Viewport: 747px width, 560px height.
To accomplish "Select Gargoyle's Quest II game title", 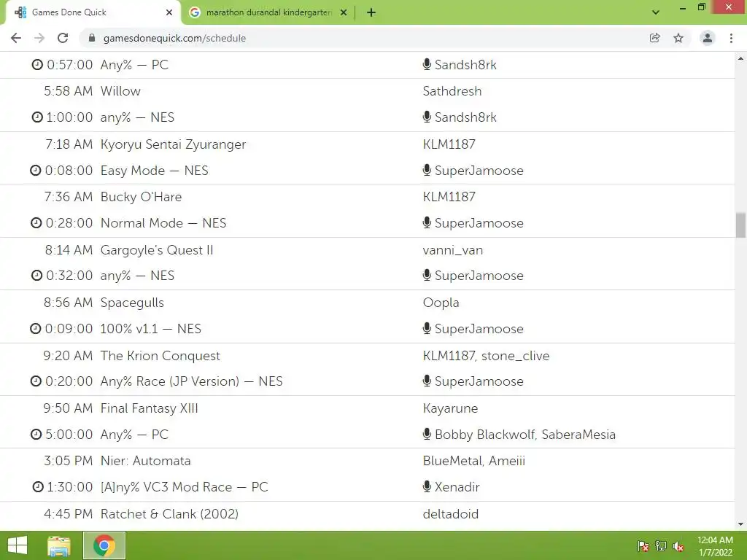I will pyautogui.click(x=157, y=250).
